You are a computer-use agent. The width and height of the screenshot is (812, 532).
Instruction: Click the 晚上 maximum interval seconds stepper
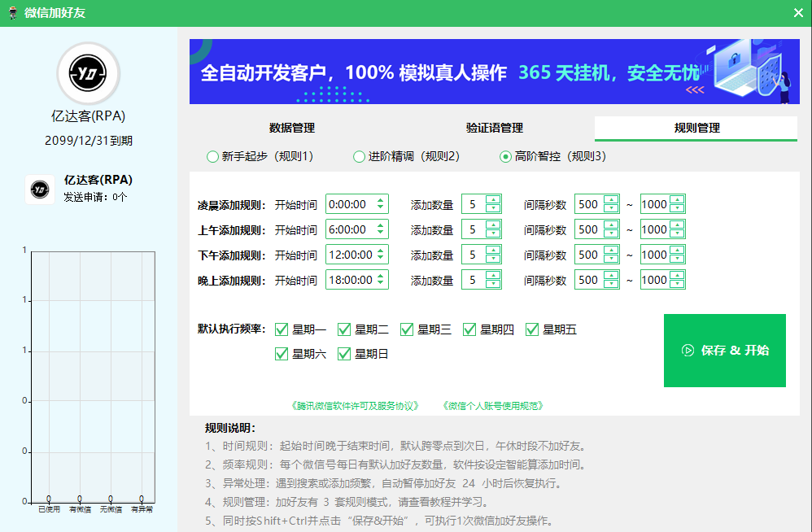pyautogui.click(x=677, y=280)
